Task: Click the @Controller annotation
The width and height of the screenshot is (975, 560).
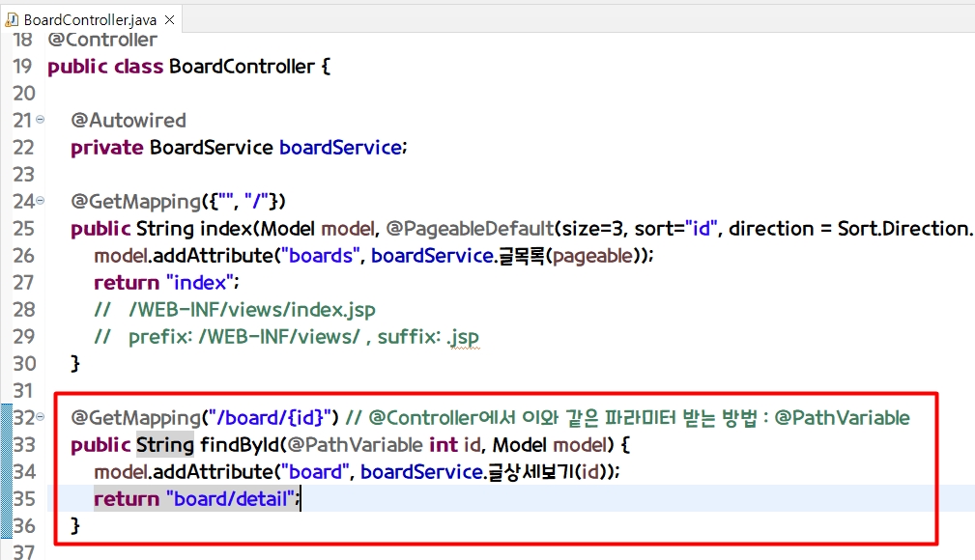Action: 102,40
